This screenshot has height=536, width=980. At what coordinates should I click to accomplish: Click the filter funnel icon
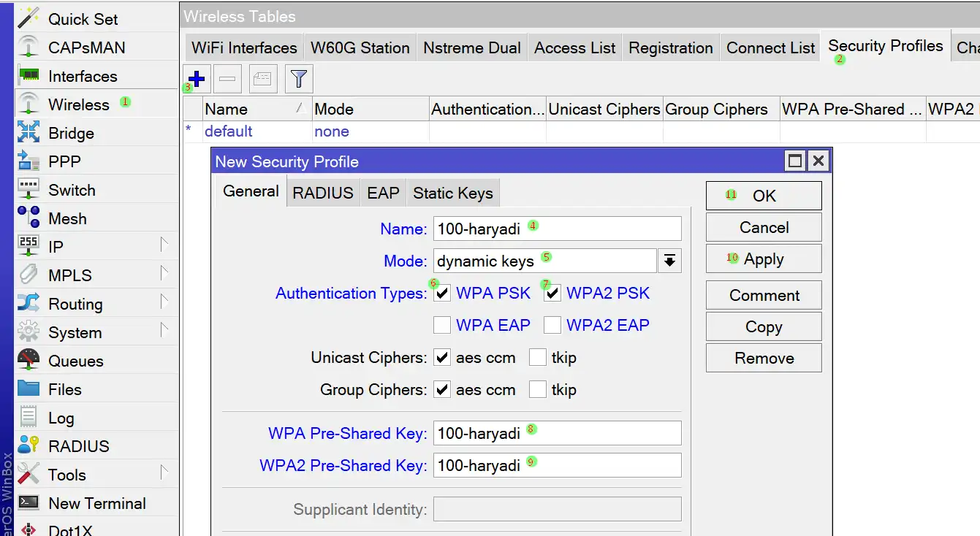pos(298,79)
